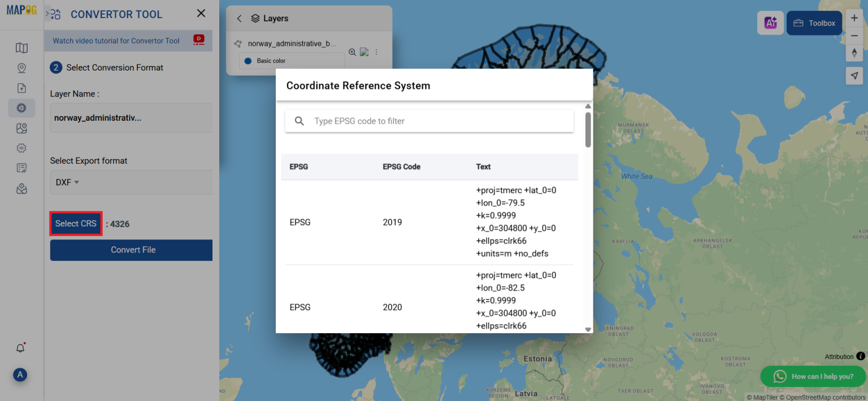Open the How can I help you chat

click(813, 376)
